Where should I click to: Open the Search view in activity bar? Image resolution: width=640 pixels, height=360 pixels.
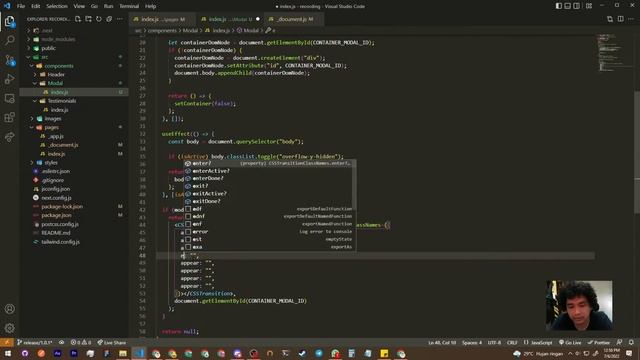(x=10, y=40)
